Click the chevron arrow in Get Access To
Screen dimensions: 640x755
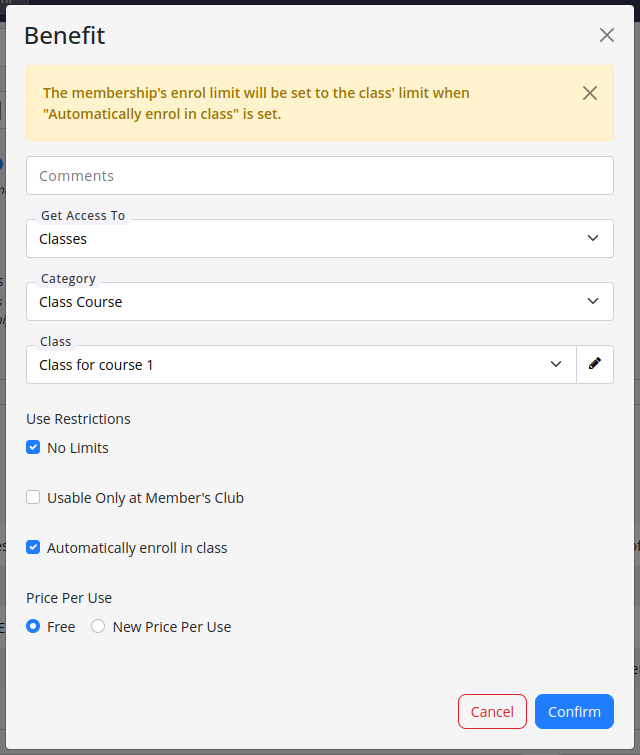coord(593,239)
